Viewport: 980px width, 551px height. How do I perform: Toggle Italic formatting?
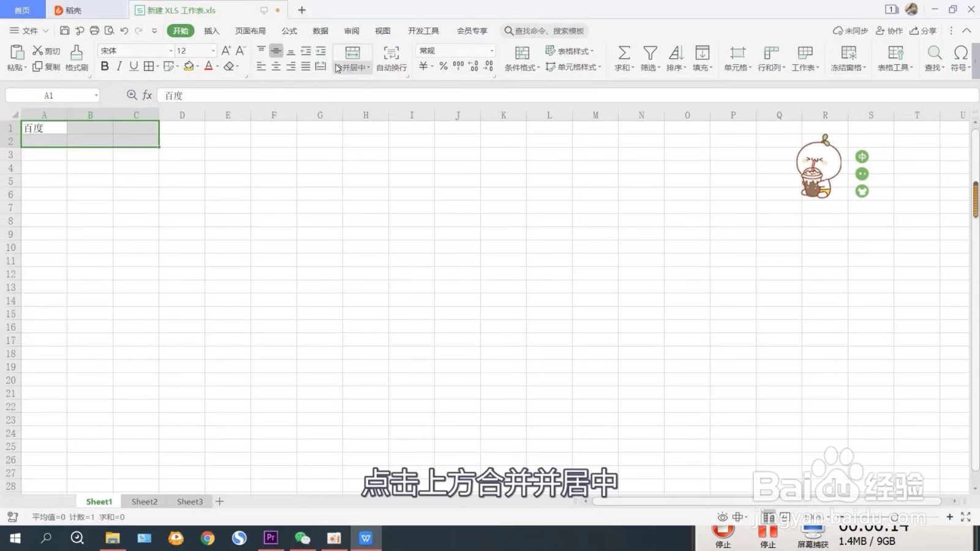pos(119,66)
